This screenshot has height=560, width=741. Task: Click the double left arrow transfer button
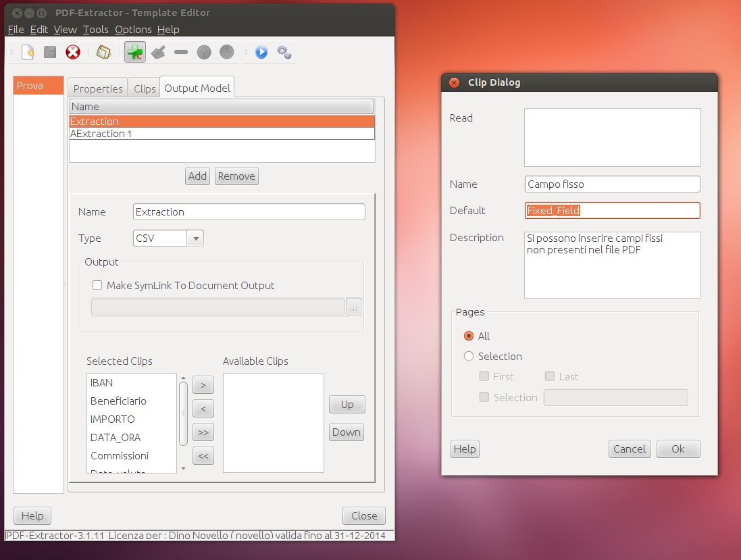(x=203, y=456)
